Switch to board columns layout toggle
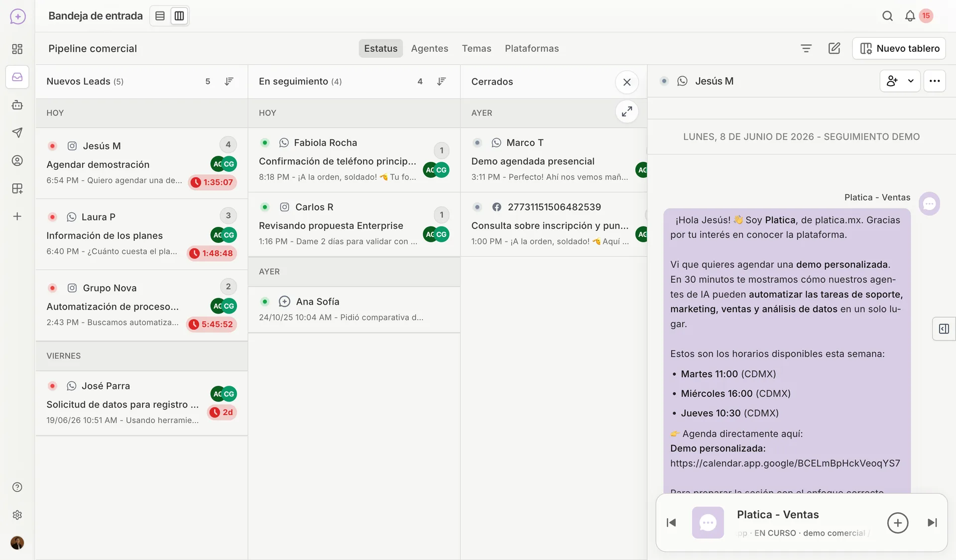This screenshot has height=560, width=956. click(x=179, y=16)
